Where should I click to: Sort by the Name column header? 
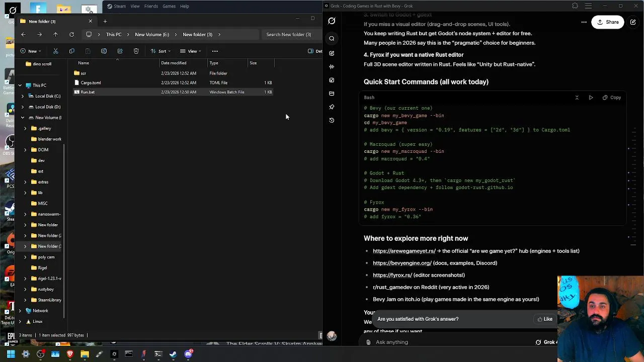click(84, 63)
